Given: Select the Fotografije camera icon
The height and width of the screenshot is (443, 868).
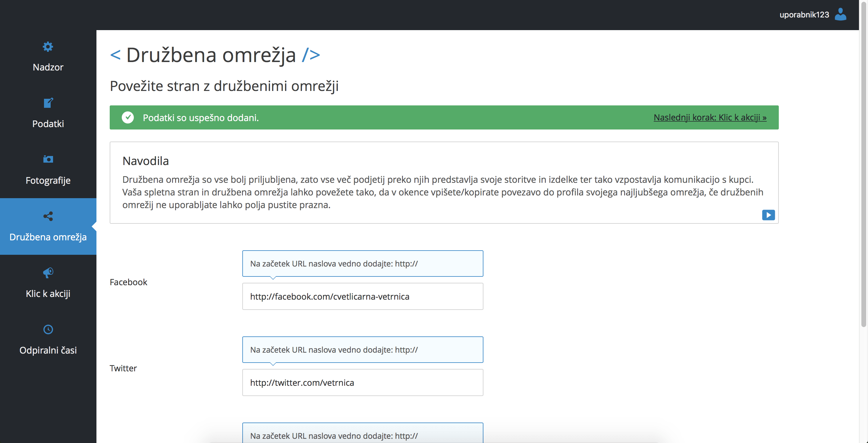Looking at the screenshot, I should click(48, 159).
